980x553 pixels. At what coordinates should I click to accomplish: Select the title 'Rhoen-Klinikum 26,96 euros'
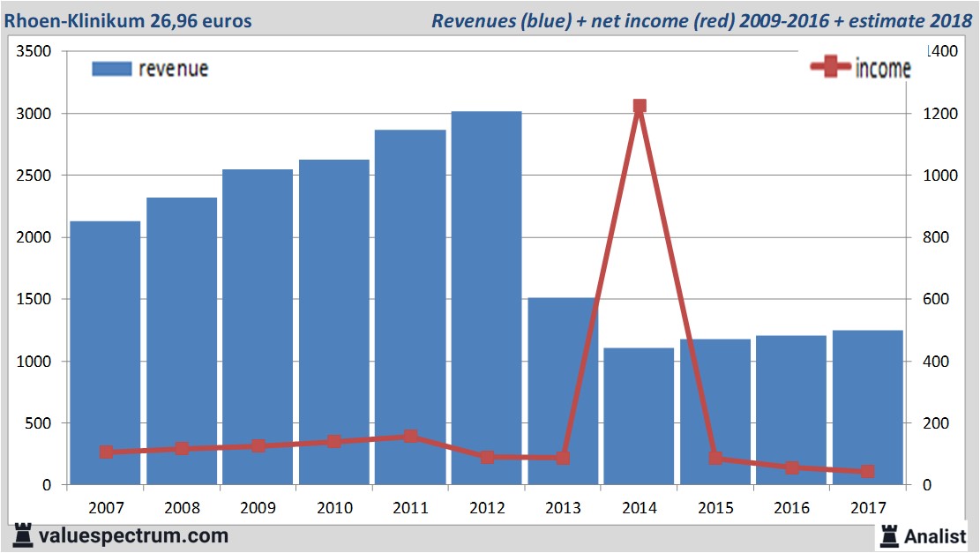point(128,20)
